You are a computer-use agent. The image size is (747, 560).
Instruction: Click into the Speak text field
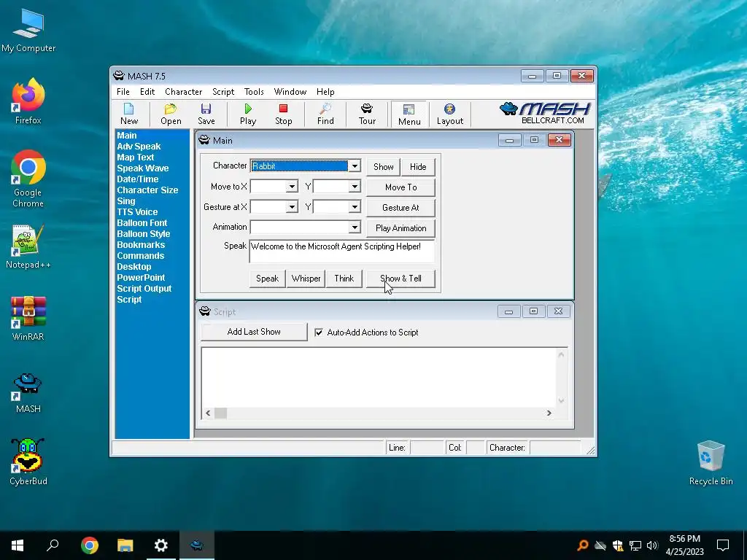341,252
